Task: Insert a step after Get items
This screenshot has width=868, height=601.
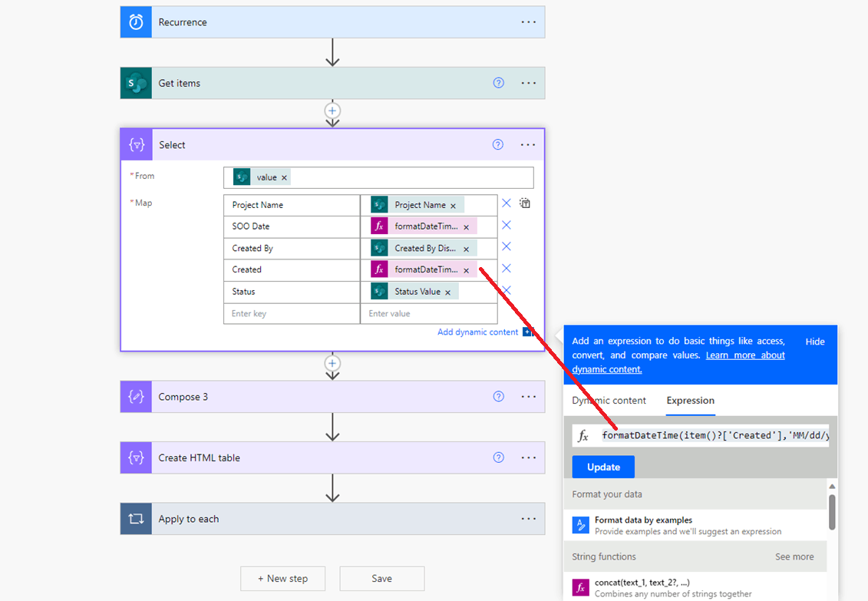Action: click(332, 111)
